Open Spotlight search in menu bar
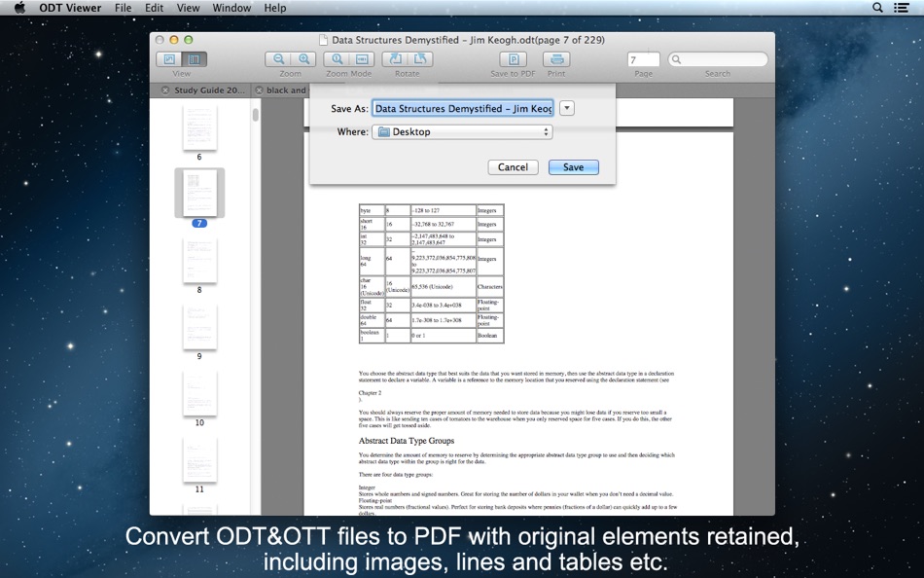This screenshot has height=578, width=924. [877, 8]
